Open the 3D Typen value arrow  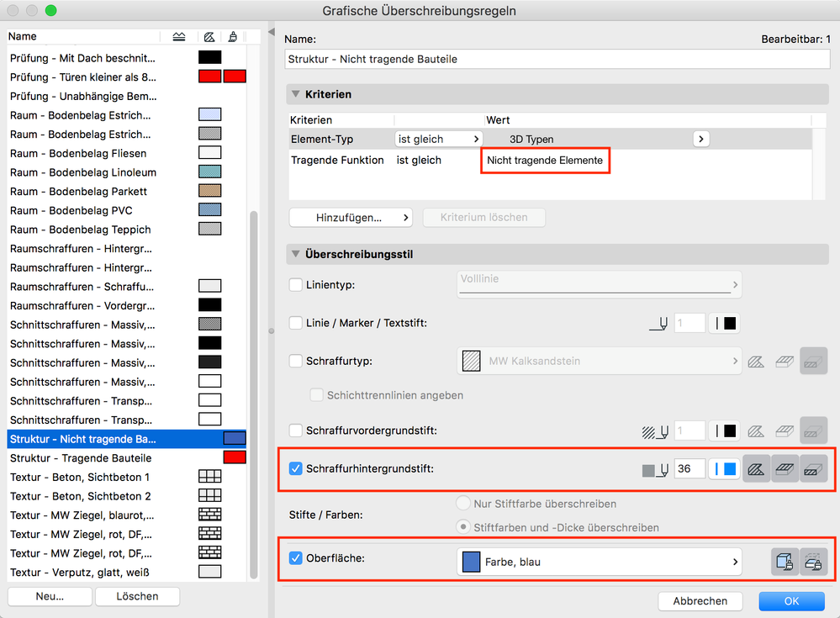pos(701,140)
